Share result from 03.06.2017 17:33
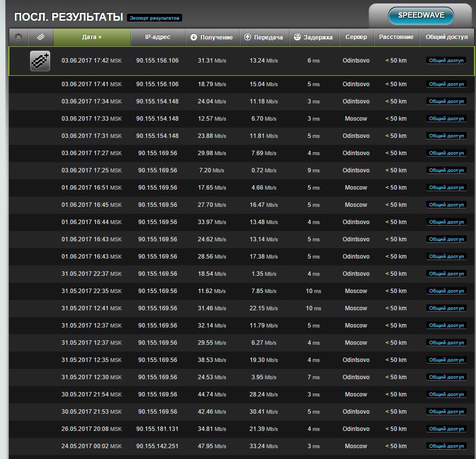 446,119
